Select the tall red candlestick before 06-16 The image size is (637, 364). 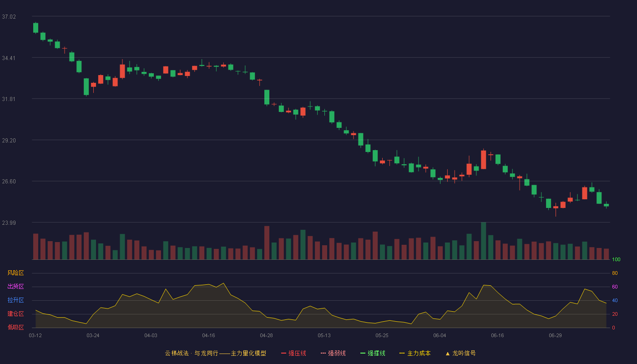pyautogui.click(x=483, y=159)
